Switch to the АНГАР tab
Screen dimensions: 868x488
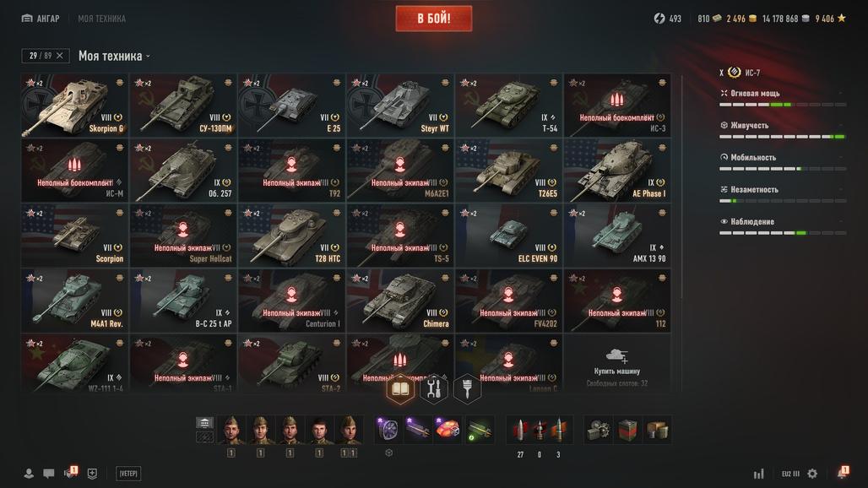pyautogui.click(x=41, y=19)
